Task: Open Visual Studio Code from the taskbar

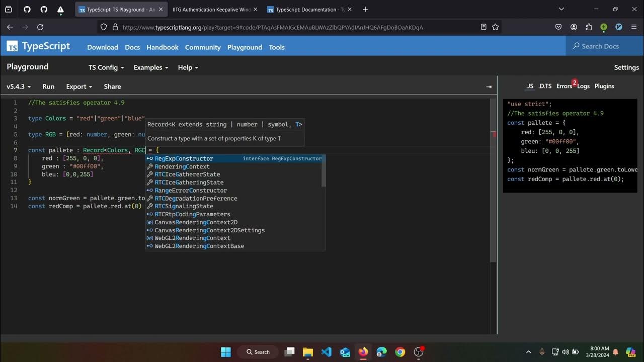Action: [x=326, y=352]
